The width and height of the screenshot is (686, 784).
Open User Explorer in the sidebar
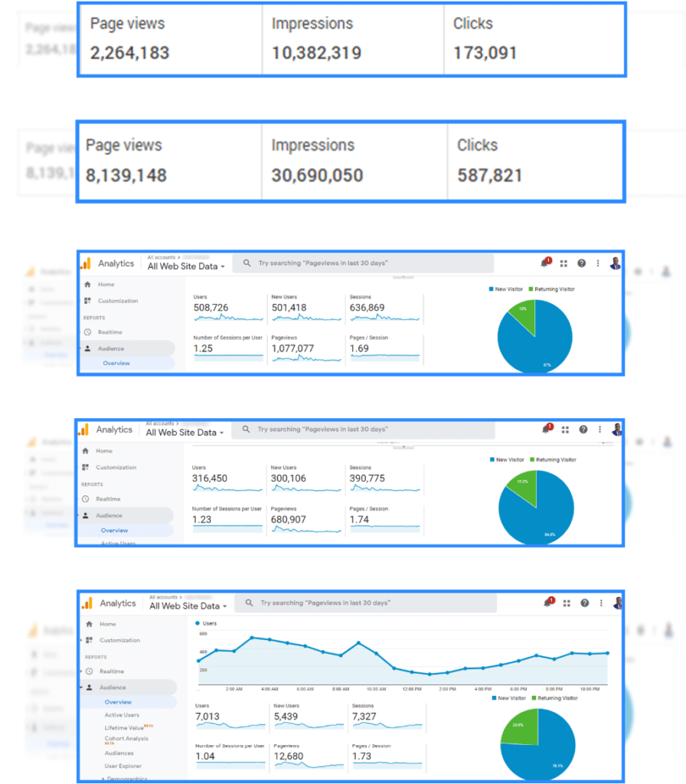pyautogui.click(x=123, y=766)
